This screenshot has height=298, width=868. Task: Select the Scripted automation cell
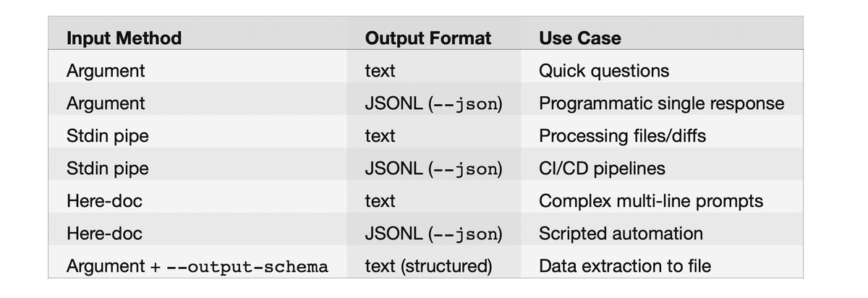(x=621, y=234)
